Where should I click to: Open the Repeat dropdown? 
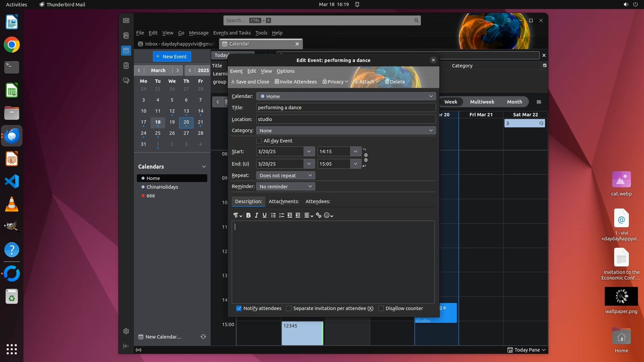coord(285,175)
